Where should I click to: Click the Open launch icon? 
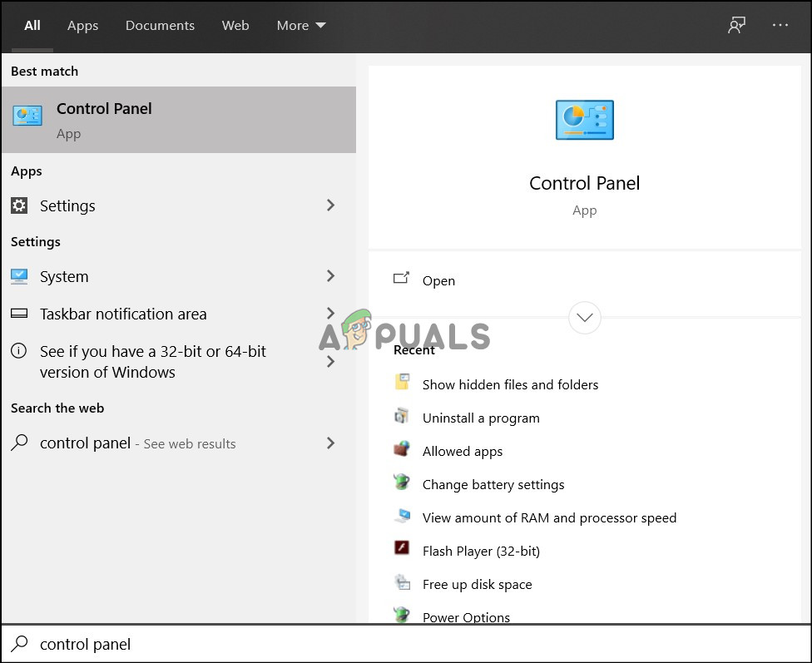[401, 279]
